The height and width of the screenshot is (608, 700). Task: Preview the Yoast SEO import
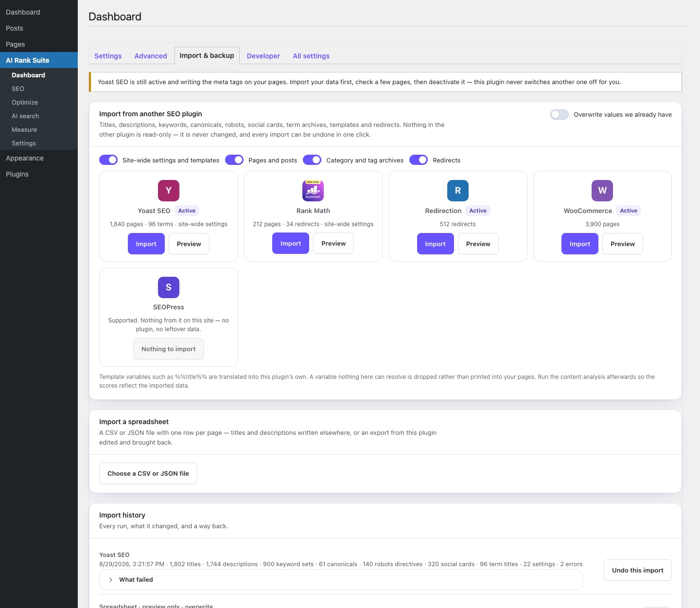189,244
